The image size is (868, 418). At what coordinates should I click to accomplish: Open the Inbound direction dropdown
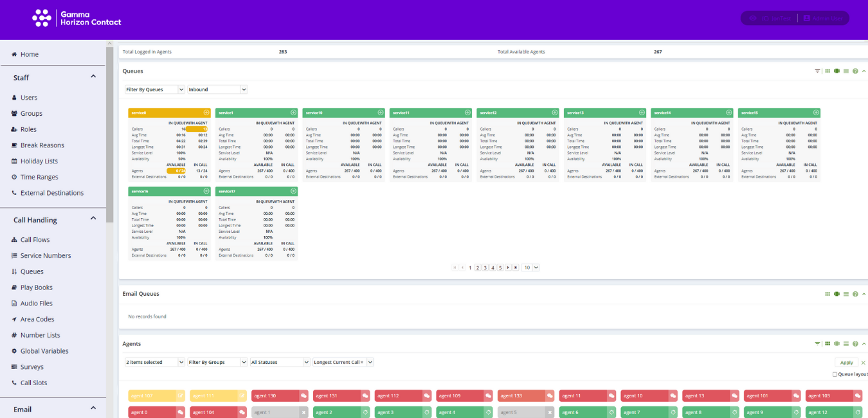tap(217, 89)
